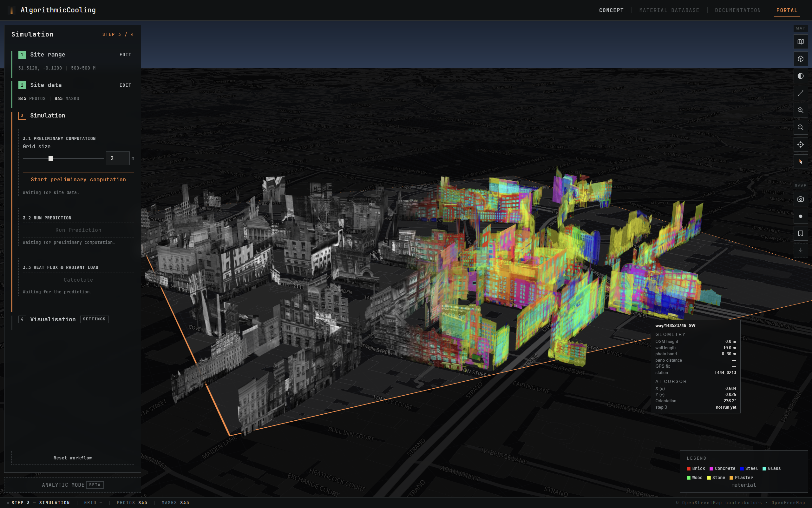The height and width of the screenshot is (508, 812).
Task: Click the Steel blue legend swatch
Action: tap(742, 468)
